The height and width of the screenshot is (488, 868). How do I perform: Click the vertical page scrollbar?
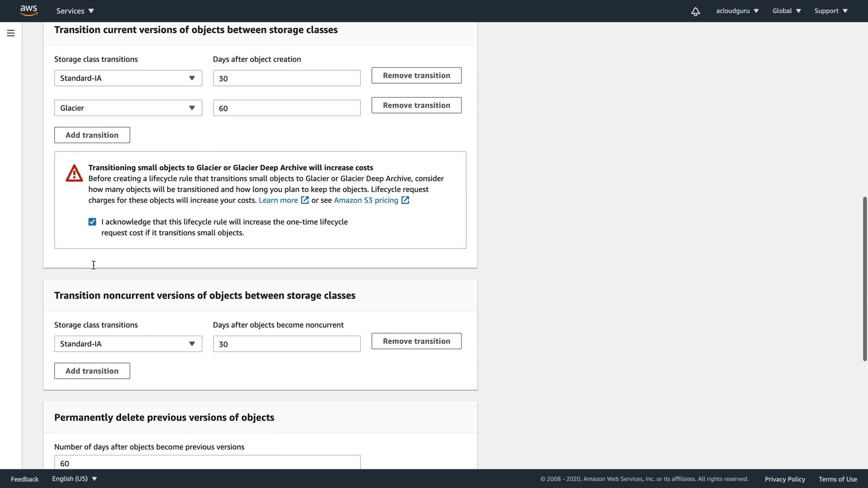(864, 278)
